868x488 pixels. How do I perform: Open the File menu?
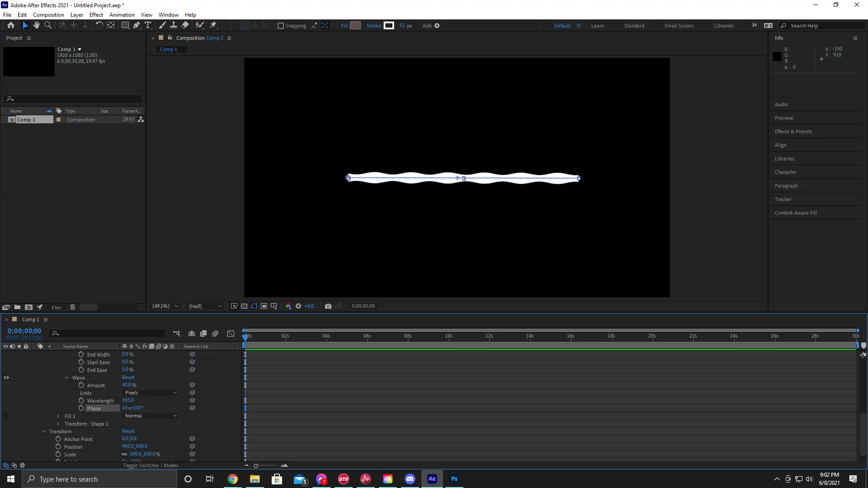point(7,14)
